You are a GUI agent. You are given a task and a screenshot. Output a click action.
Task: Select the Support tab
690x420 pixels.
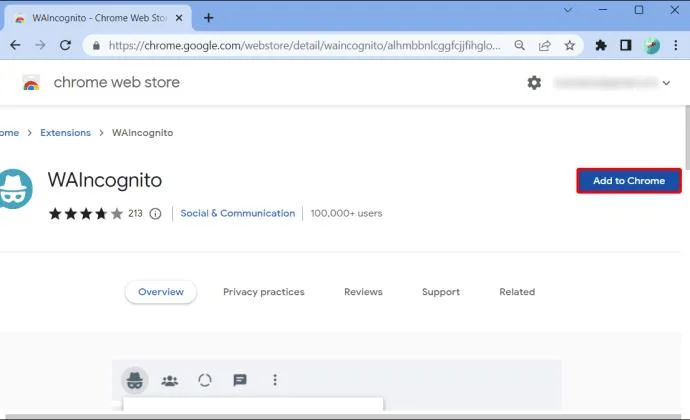(441, 292)
